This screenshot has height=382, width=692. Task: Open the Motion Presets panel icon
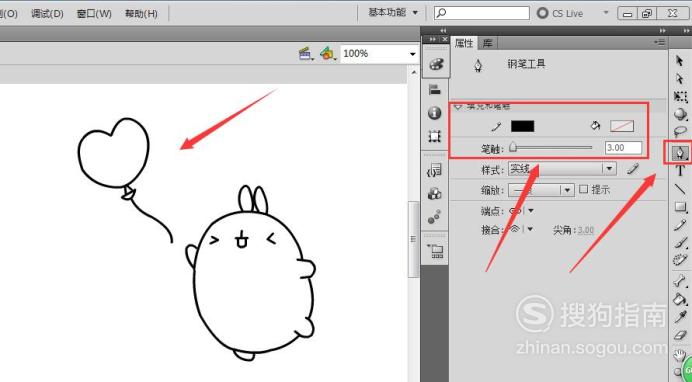click(435, 217)
